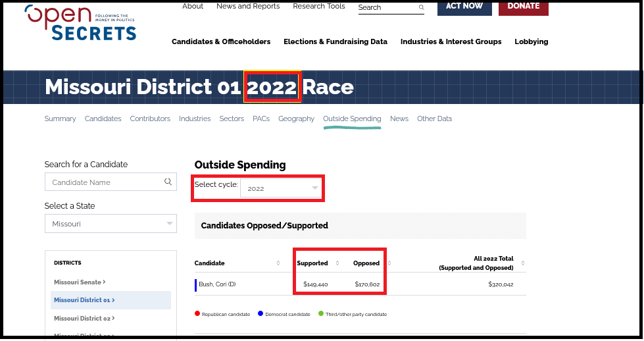Screen dimensions: 644x341
Task: Open Candidates & Officeholders menu
Action: (x=221, y=41)
